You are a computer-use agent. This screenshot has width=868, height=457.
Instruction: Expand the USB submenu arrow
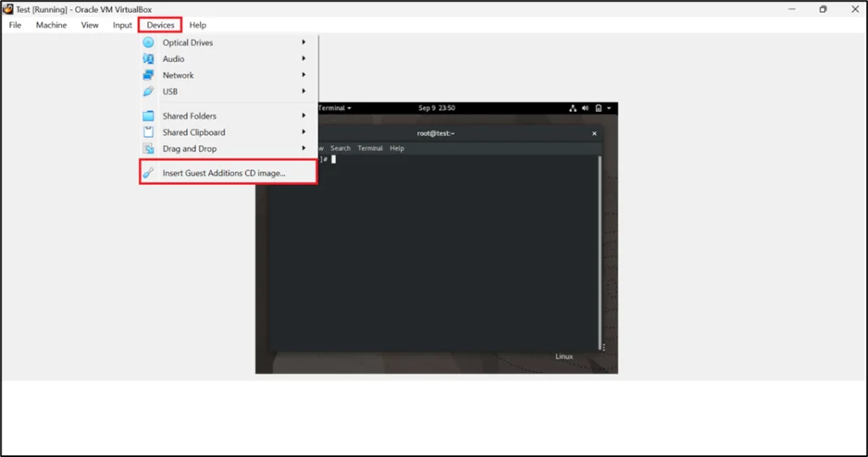[303, 91]
